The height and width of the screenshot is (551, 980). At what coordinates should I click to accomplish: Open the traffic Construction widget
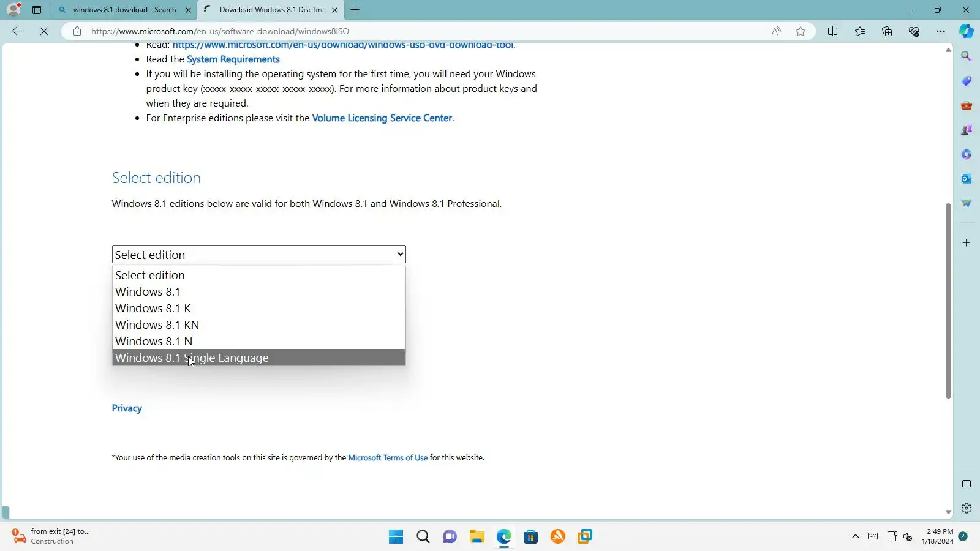click(x=51, y=536)
